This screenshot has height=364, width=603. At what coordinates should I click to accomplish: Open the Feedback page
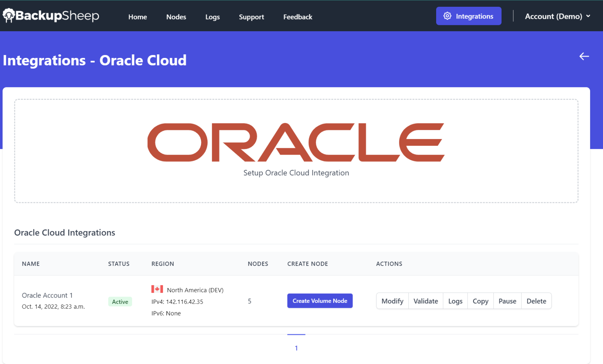pyautogui.click(x=298, y=17)
